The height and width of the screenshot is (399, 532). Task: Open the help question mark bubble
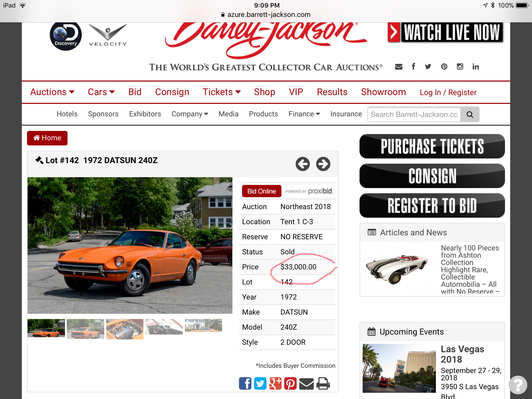point(518,385)
